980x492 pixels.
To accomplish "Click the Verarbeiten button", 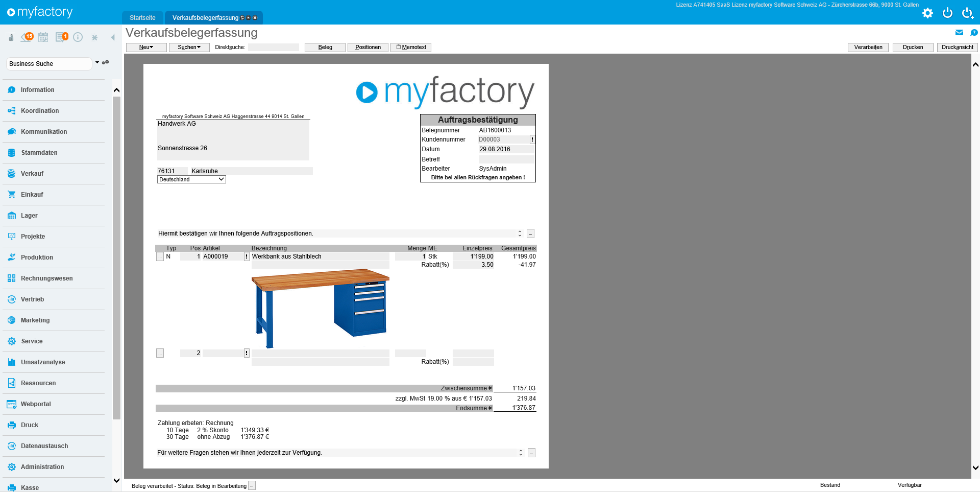I will point(868,48).
